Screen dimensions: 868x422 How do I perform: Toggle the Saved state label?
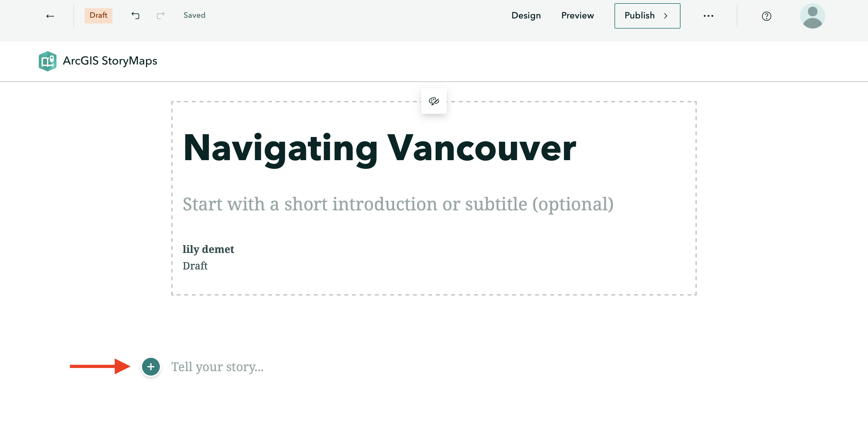tap(194, 15)
